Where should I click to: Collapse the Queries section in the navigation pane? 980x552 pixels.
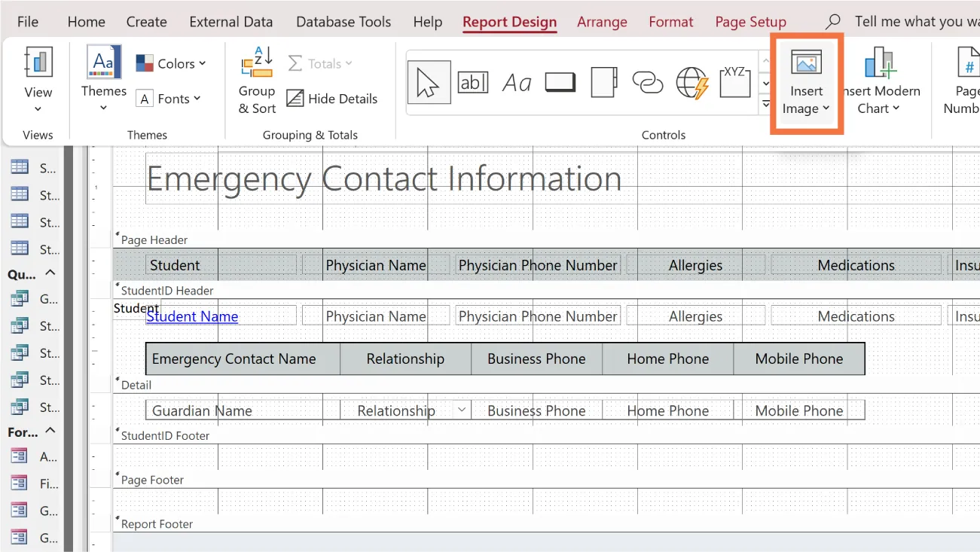pyautogui.click(x=50, y=273)
